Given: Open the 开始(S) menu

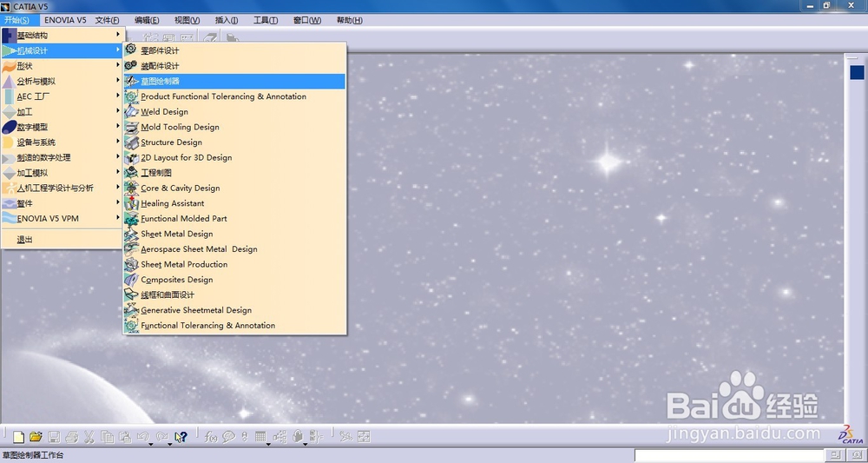Looking at the screenshot, I should 17,20.
